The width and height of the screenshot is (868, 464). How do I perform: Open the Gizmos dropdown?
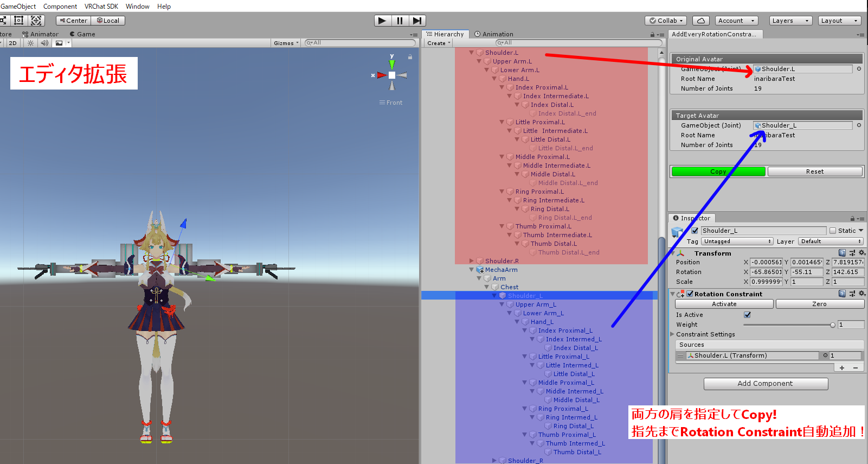click(x=286, y=43)
